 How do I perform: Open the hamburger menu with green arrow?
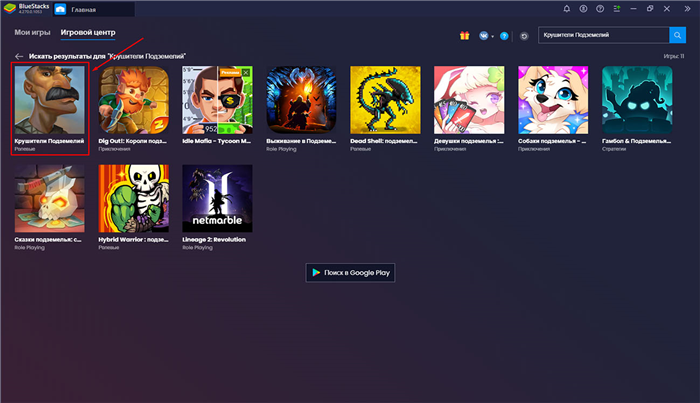coord(617,8)
